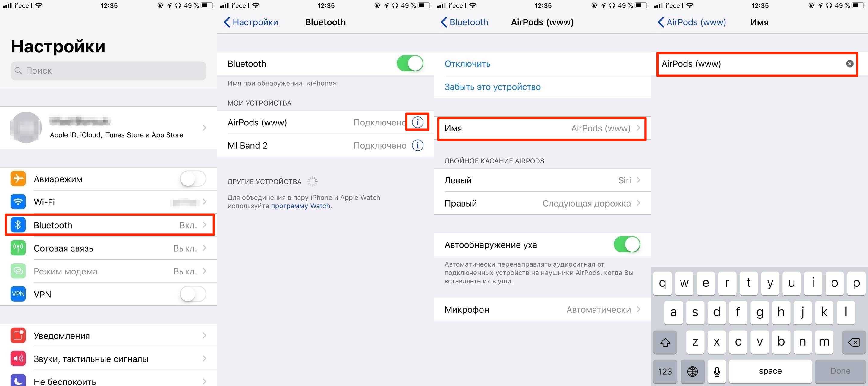The height and width of the screenshot is (386, 868).
Task: Tap the Bluetooth settings icon
Action: click(x=17, y=225)
